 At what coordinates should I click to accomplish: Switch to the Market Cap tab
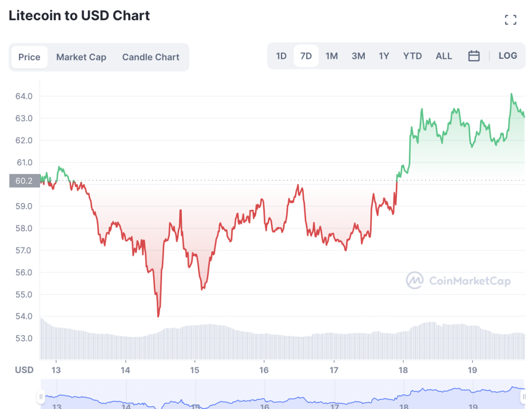tap(81, 57)
